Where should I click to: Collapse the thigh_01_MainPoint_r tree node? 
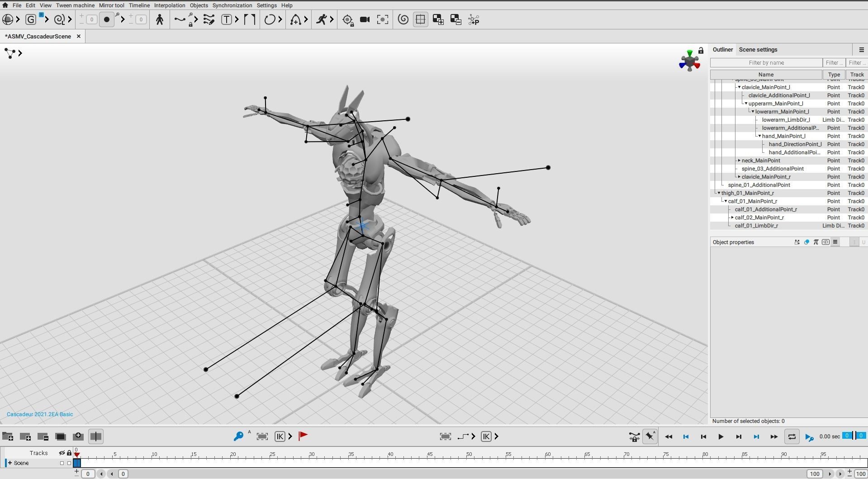click(x=719, y=193)
